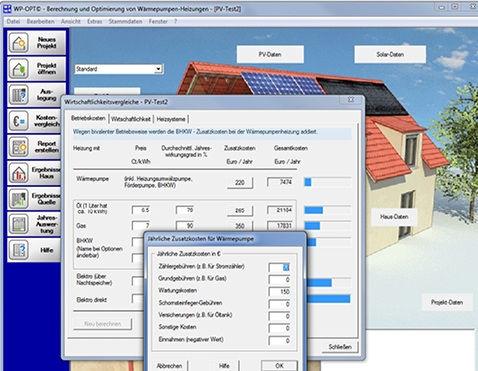Open the Datei menu
Viewport: 478px width, 371px height.
pos(13,21)
